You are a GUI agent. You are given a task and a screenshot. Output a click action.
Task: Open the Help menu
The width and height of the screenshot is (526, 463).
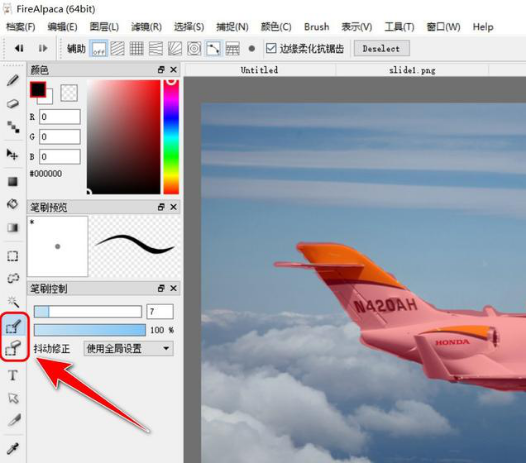(x=483, y=27)
